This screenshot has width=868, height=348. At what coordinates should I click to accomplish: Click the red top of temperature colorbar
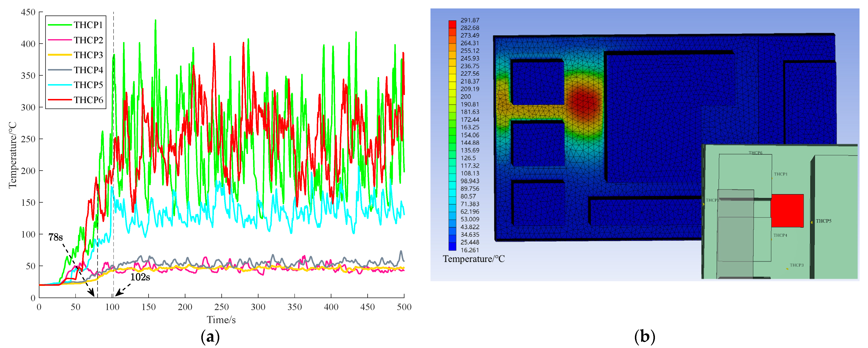point(452,24)
